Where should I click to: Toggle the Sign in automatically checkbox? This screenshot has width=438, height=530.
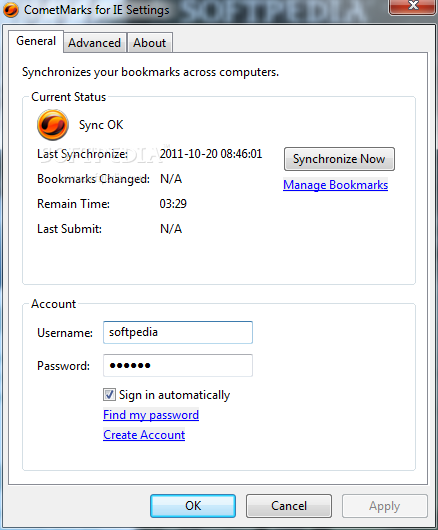[x=109, y=394]
